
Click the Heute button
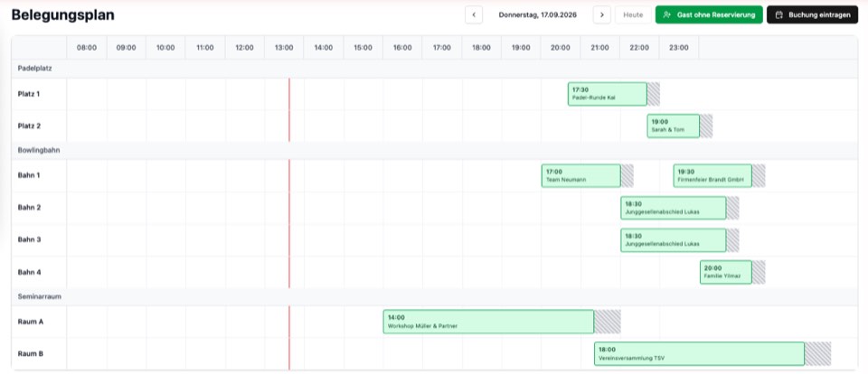tap(633, 15)
